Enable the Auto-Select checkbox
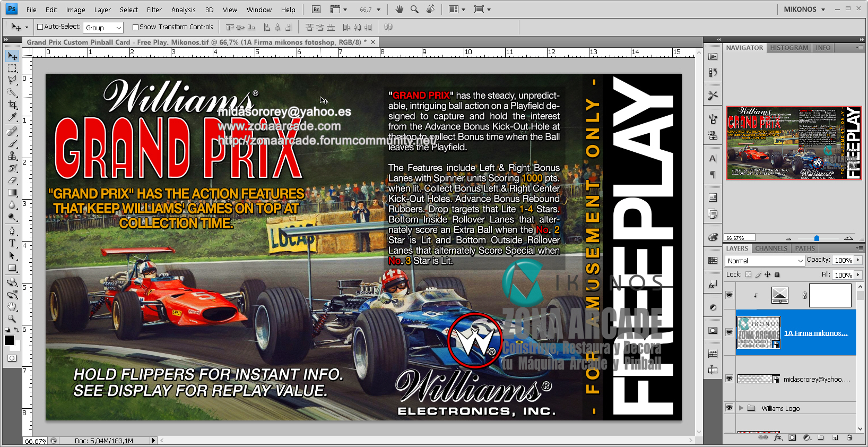The height and width of the screenshot is (447, 868). click(40, 27)
